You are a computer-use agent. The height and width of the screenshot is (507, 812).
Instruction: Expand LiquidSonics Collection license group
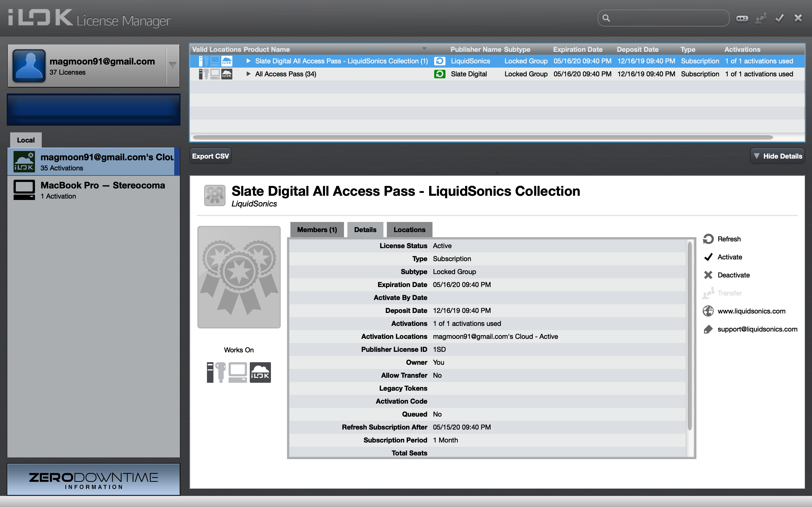pos(248,61)
